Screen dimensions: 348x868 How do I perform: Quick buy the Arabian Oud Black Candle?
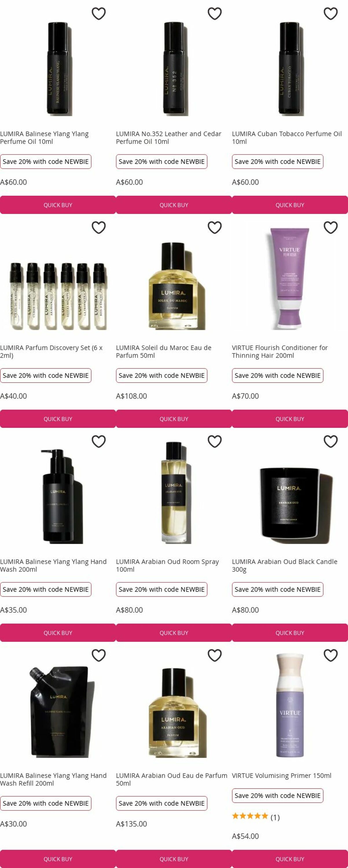click(290, 633)
